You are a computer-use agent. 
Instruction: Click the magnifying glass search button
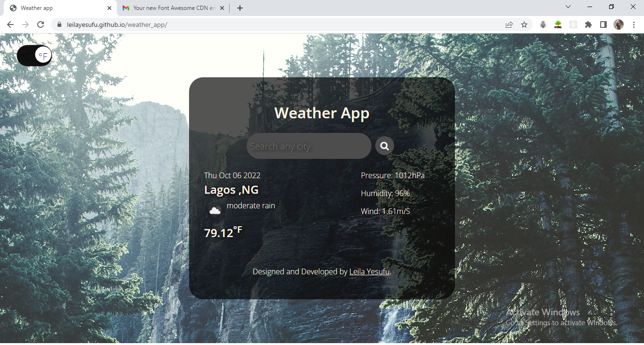click(384, 146)
